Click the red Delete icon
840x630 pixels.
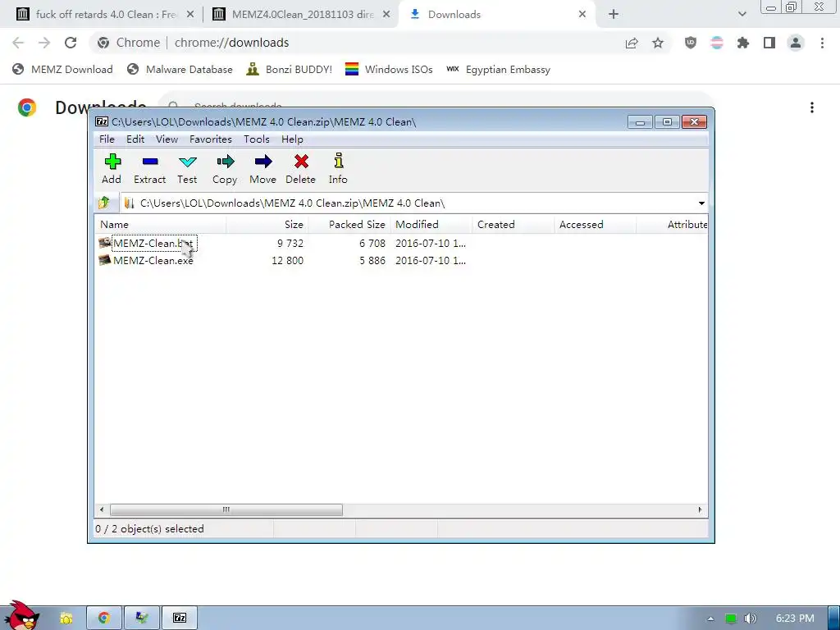tap(300, 168)
